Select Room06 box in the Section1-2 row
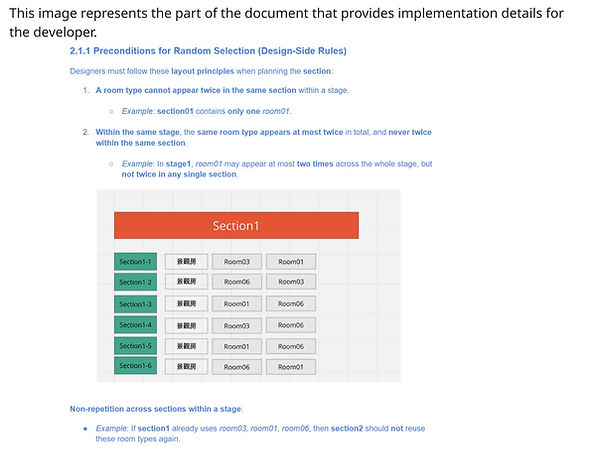600x474 pixels. [237, 282]
